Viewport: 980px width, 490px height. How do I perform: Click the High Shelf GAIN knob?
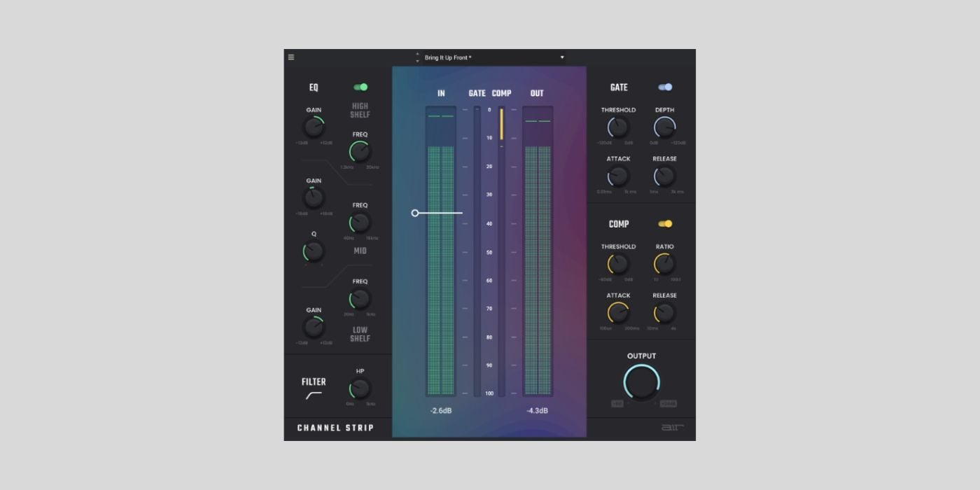[314, 128]
